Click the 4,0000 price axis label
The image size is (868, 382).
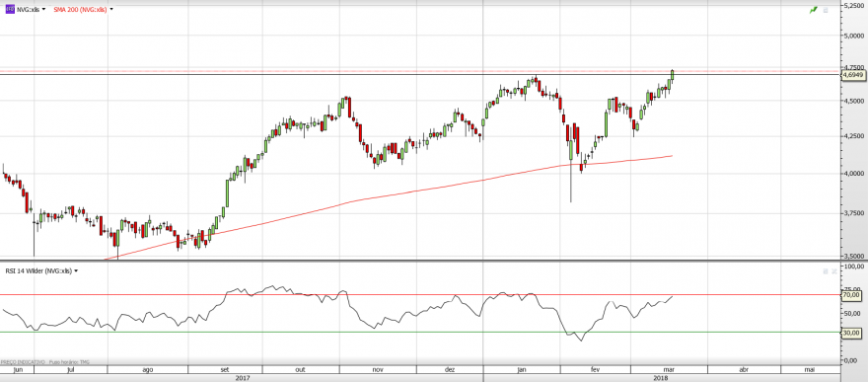(x=853, y=174)
